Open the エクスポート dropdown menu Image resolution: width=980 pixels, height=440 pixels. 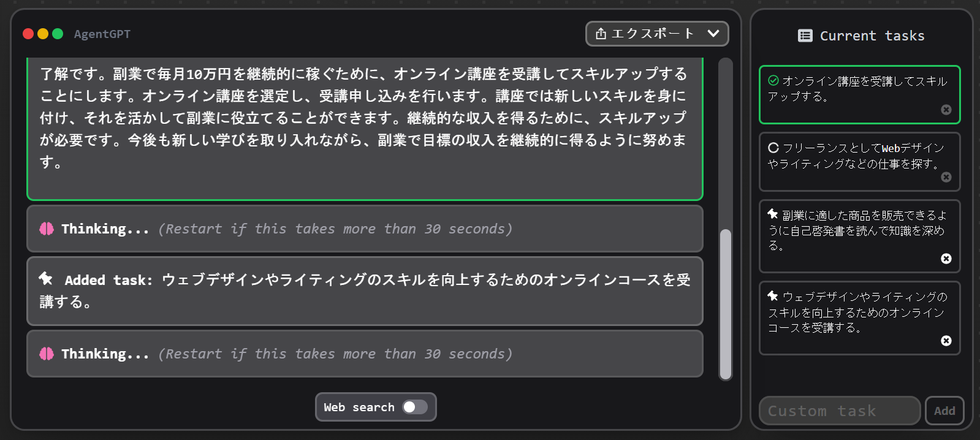tap(657, 34)
